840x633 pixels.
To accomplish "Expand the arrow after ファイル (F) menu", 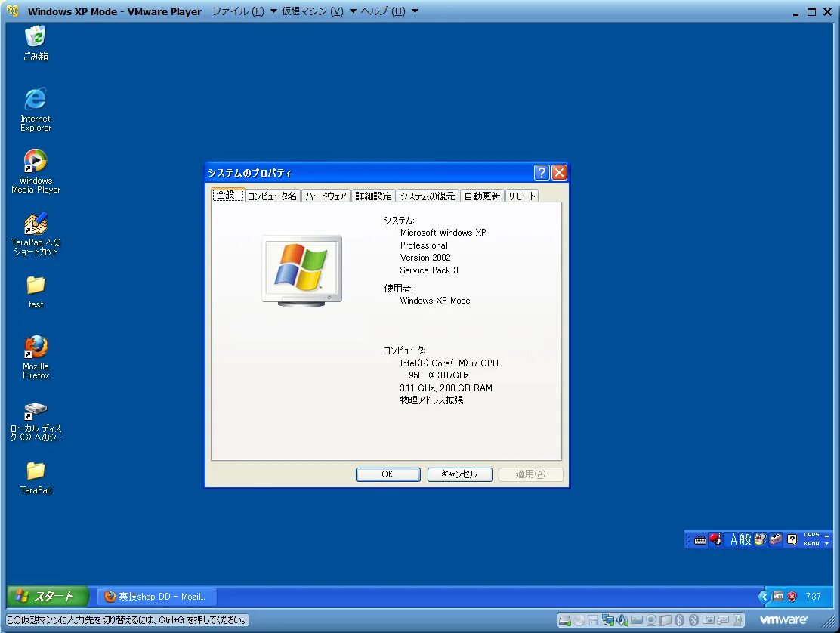I will click(273, 11).
